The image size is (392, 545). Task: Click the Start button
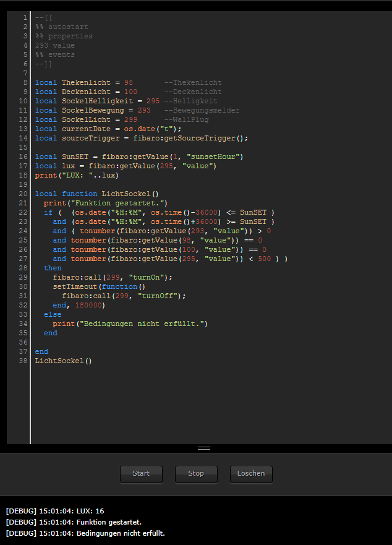[x=141, y=474]
